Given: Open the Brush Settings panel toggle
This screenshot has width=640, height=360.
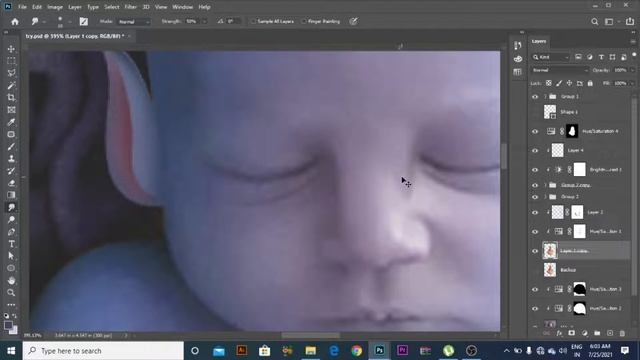Looking at the screenshot, I should (84, 22).
